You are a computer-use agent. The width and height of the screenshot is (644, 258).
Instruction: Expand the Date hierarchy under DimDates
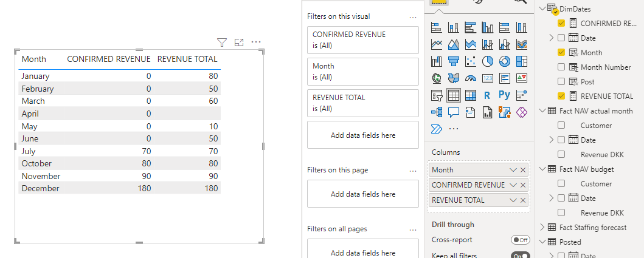tap(551, 38)
